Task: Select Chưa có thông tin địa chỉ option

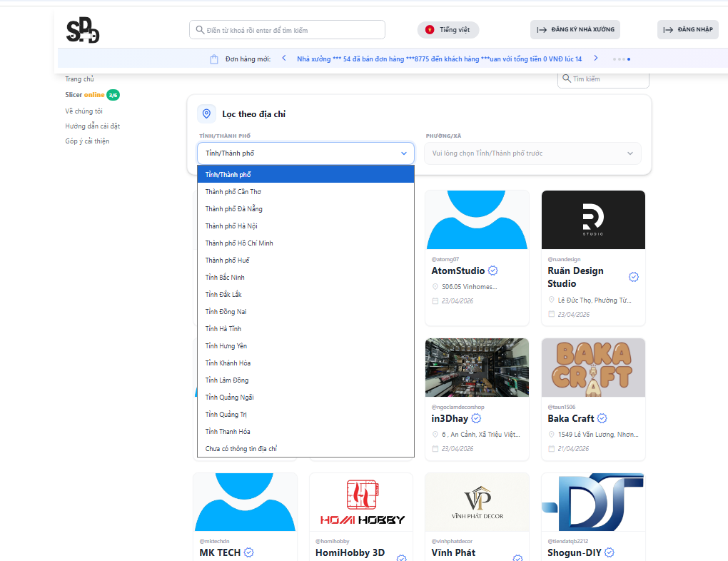Action: point(241,449)
